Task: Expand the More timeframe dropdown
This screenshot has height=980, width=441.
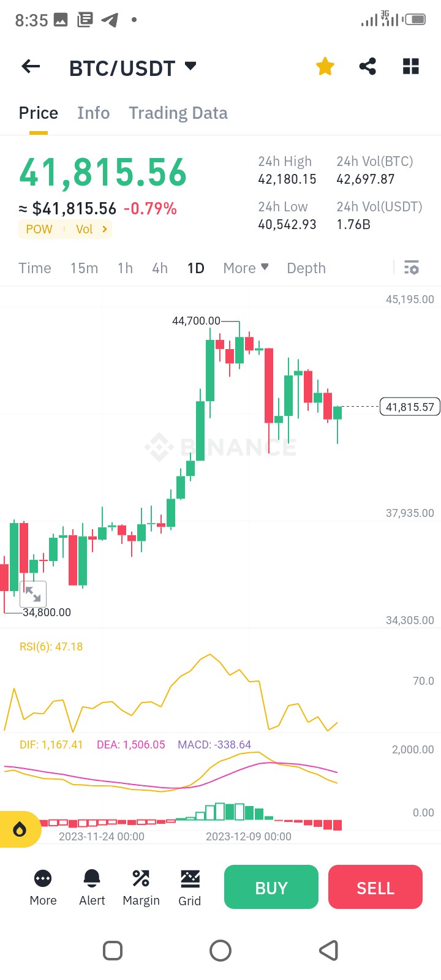Action: point(246,268)
